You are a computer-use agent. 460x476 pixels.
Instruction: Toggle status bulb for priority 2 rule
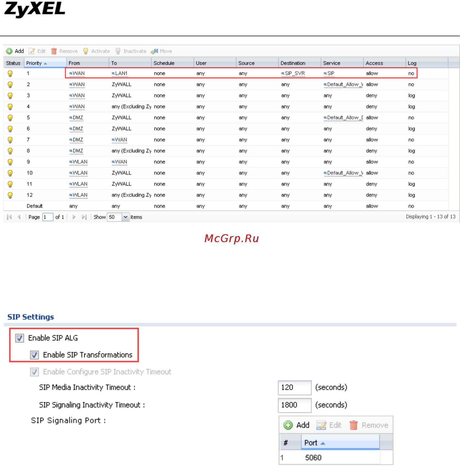click(x=10, y=85)
